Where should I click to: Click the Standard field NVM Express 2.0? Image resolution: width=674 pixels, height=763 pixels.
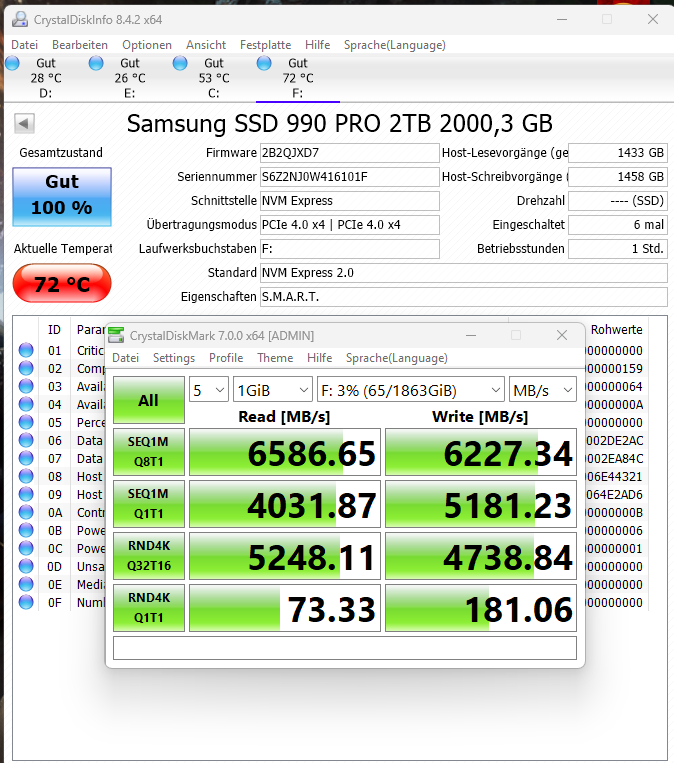[464, 272]
